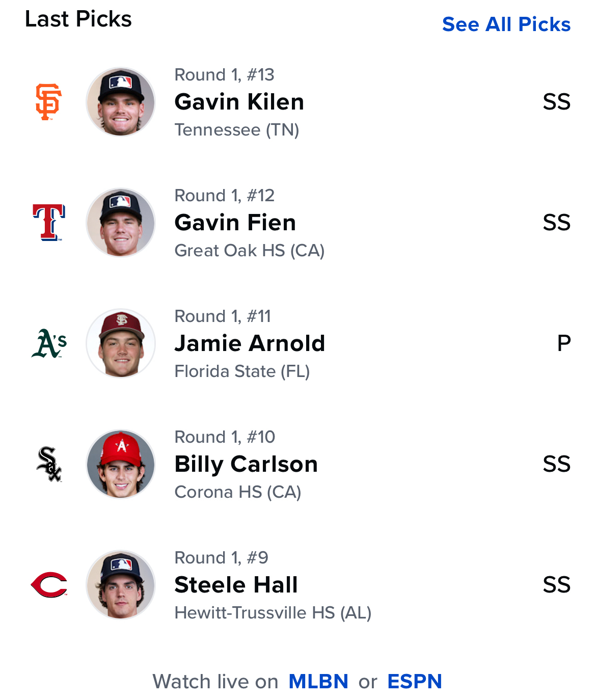This screenshot has height=700, width=596.
Task: Select the Gavin Fien player name
Action: [x=235, y=223]
